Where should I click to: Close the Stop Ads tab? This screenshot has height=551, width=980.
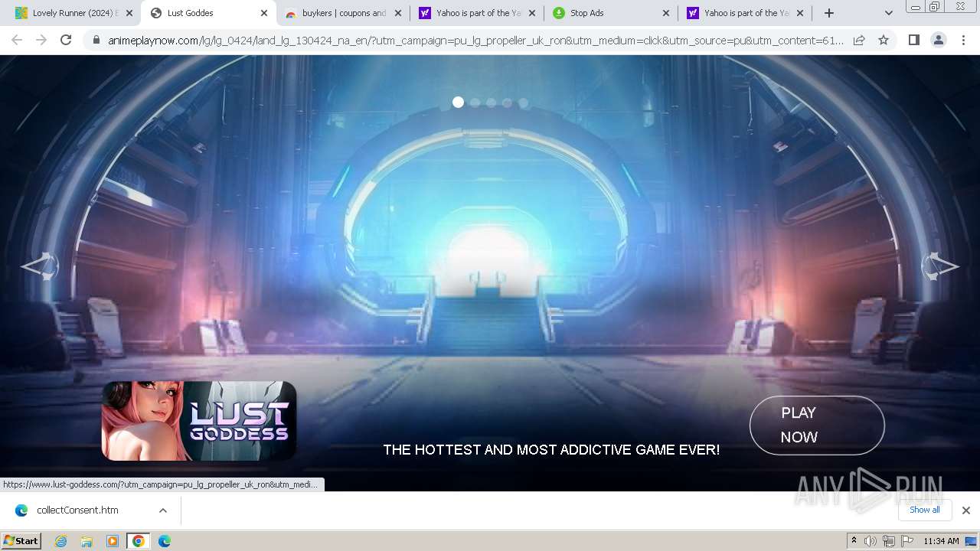tap(666, 13)
